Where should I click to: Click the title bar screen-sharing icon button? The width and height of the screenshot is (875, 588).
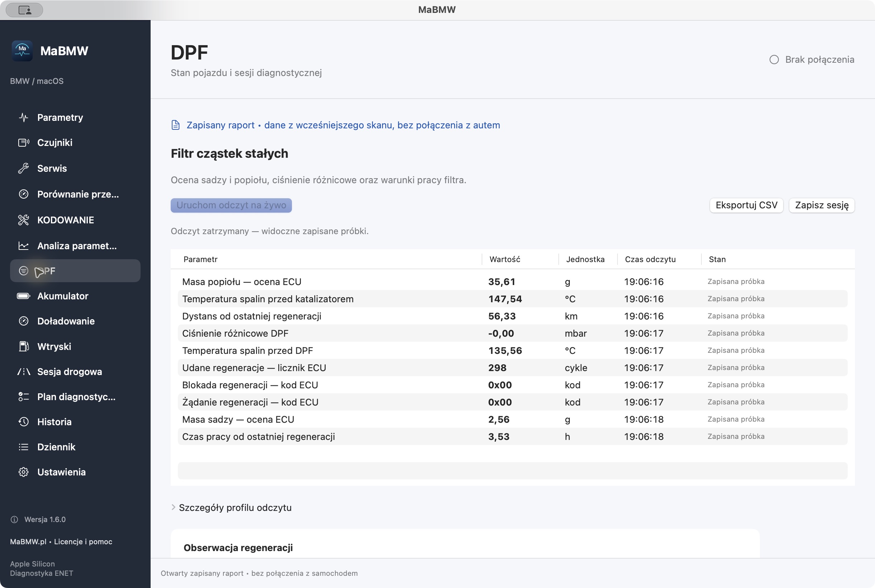24,10
